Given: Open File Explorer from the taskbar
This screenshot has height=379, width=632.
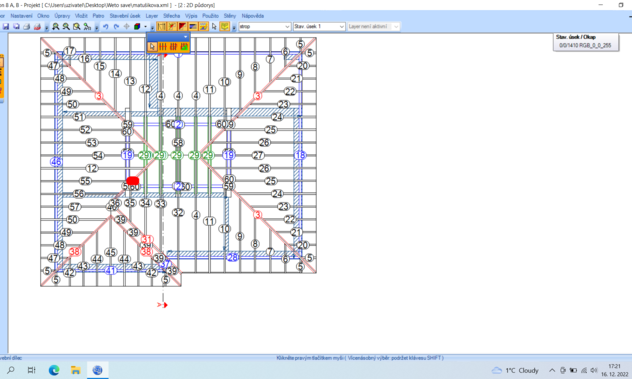Looking at the screenshot, I should click(x=75, y=370).
